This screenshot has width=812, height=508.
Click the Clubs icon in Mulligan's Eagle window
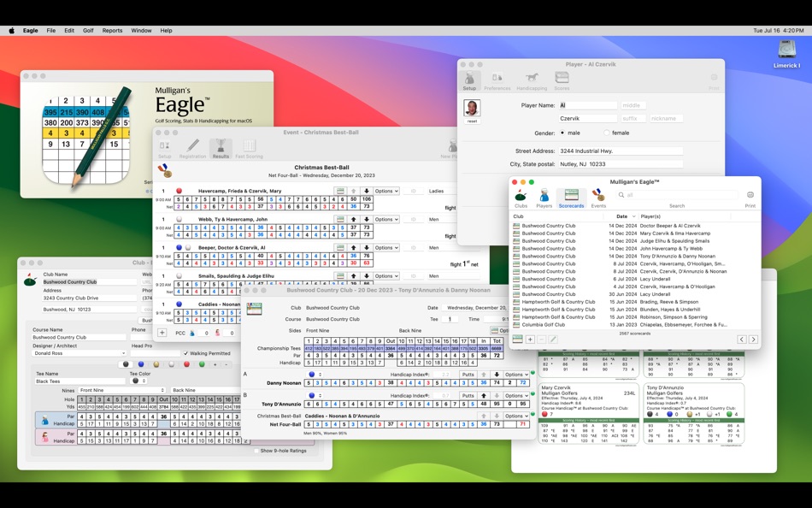520,197
